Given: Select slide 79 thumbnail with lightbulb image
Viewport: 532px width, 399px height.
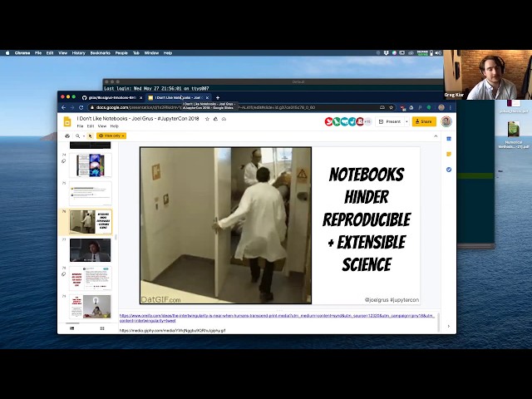Looking at the screenshot, I should [91, 307].
